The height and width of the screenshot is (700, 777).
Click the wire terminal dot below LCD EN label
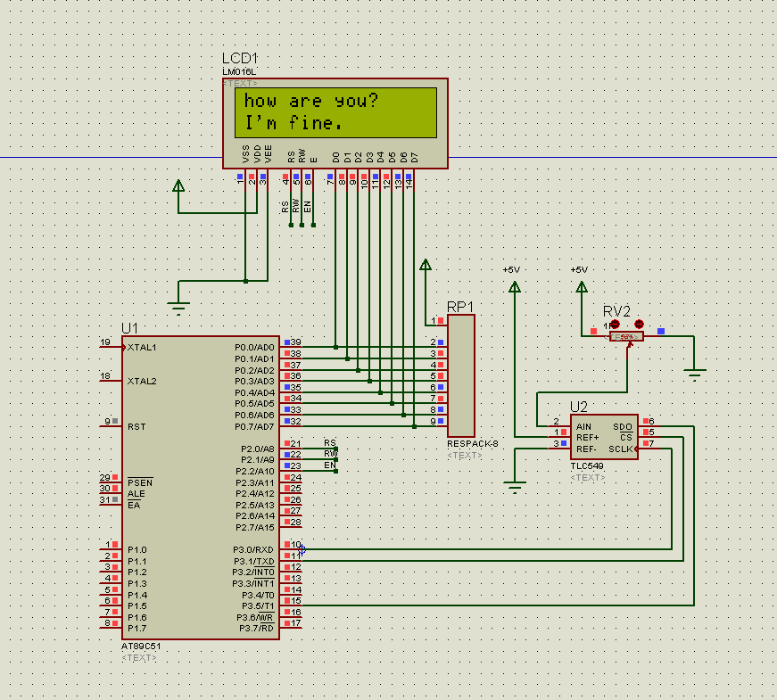point(313,225)
